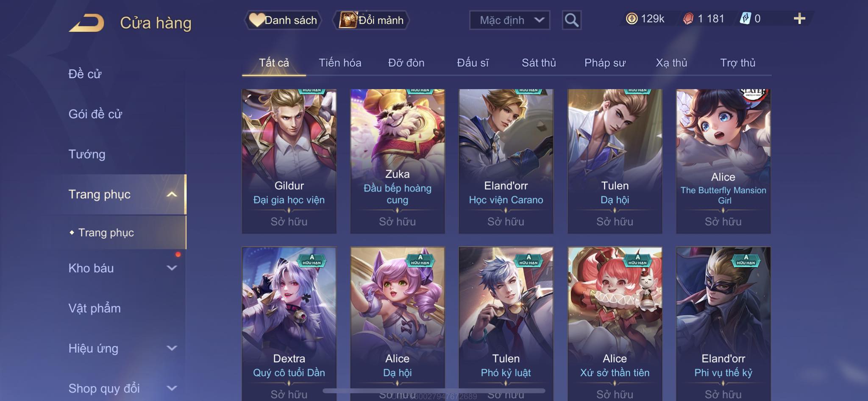Open Vật phẩm in the sidebar

click(x=95, y=308)
